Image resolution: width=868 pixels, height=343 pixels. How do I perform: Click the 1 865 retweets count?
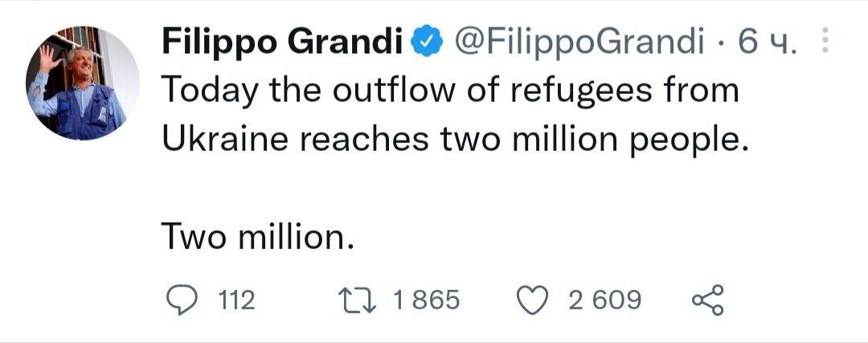click(x=426, y=300)
